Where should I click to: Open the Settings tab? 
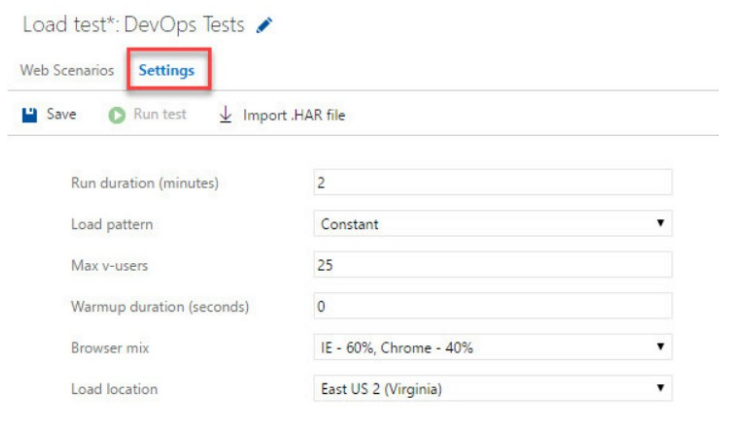pos(167,71)
